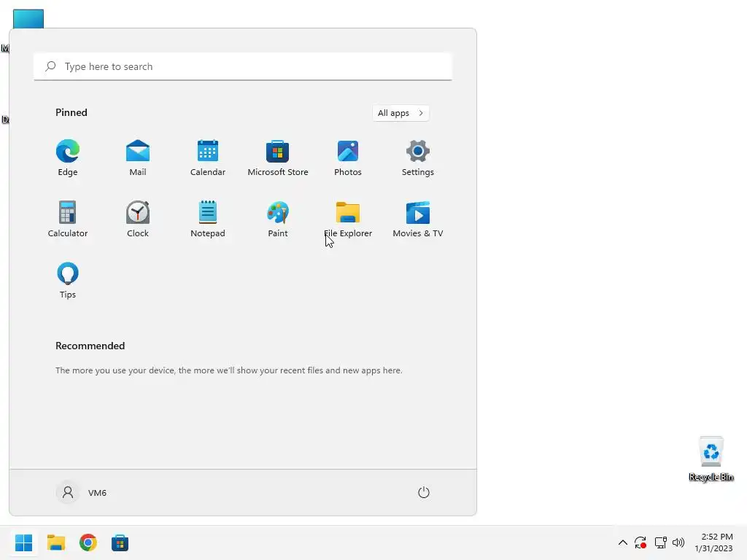747x560 pixels.
Task: Launch the Photos app
Action: pos(348,158)
